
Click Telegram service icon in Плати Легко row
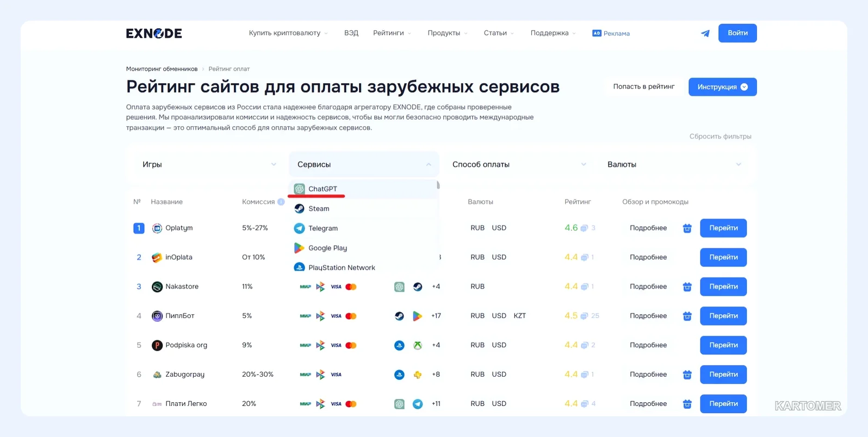418,404
